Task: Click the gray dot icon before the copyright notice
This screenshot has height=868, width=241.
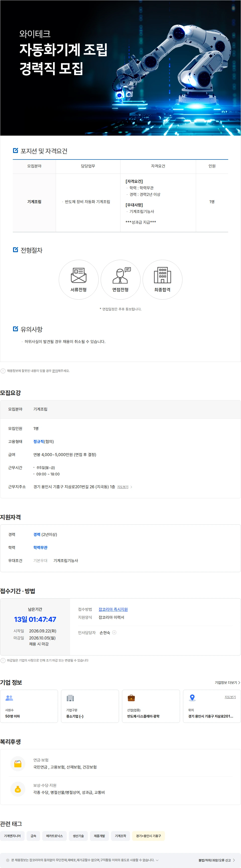Action: coord(8,860)
